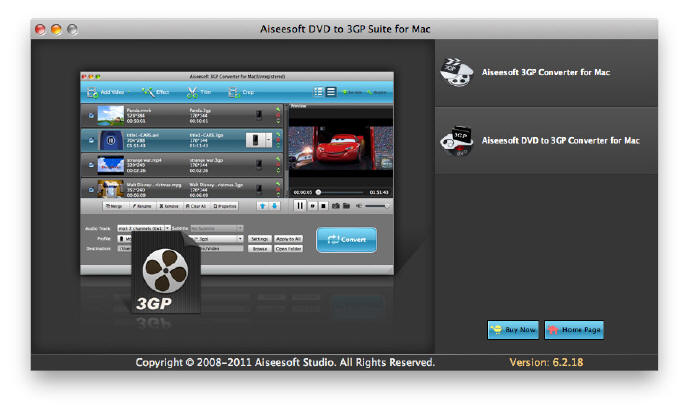This screenshot has width=688, height=413.
Task: Take a snapshot with the camera icon
Action: click(335, 206)
